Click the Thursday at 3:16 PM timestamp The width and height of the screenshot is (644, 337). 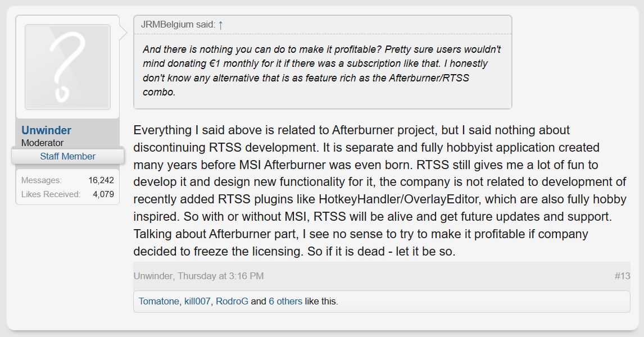point(220,276)
